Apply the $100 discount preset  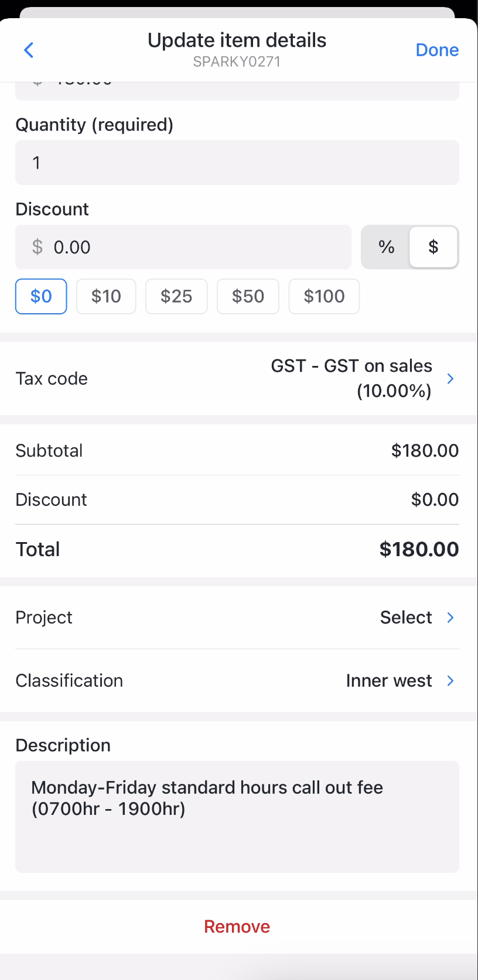point(324,296)
